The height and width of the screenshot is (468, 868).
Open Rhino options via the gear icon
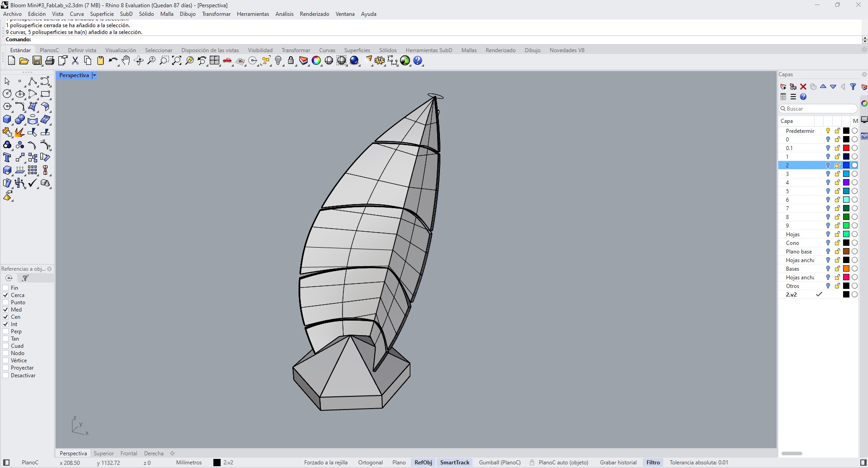click(380, 61)
